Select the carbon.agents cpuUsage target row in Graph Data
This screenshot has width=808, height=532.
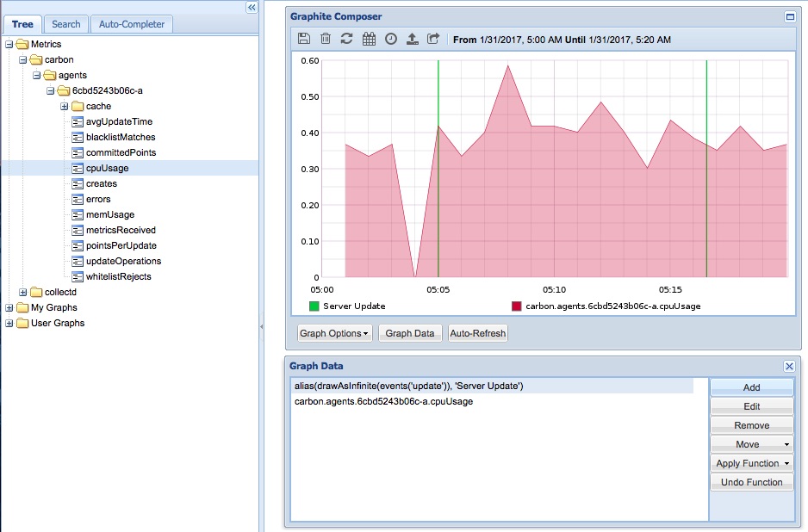tap(492, 401)
